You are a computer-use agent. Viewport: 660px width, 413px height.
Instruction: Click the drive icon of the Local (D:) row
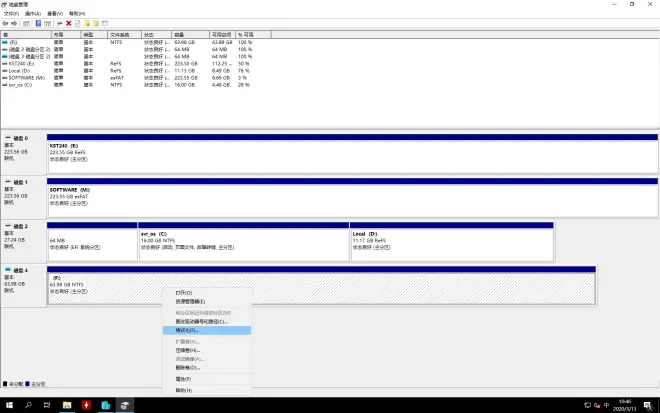click(5, 71)
